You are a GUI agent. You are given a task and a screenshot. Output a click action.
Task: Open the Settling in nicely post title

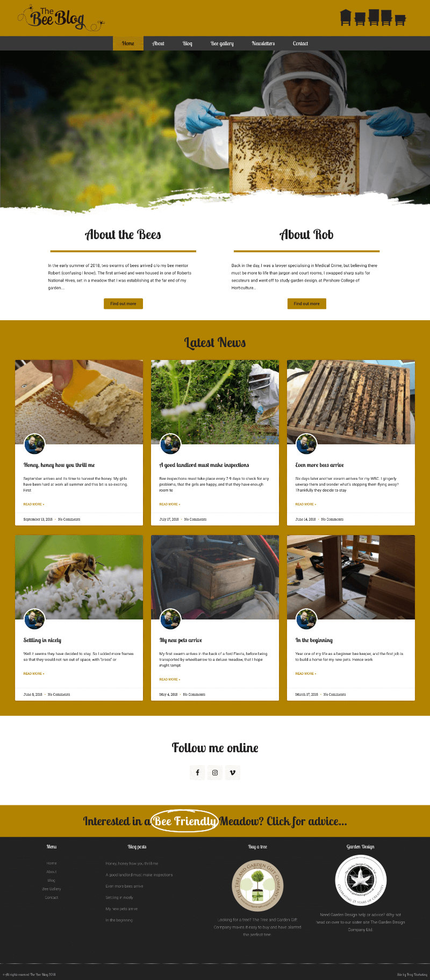42,640
